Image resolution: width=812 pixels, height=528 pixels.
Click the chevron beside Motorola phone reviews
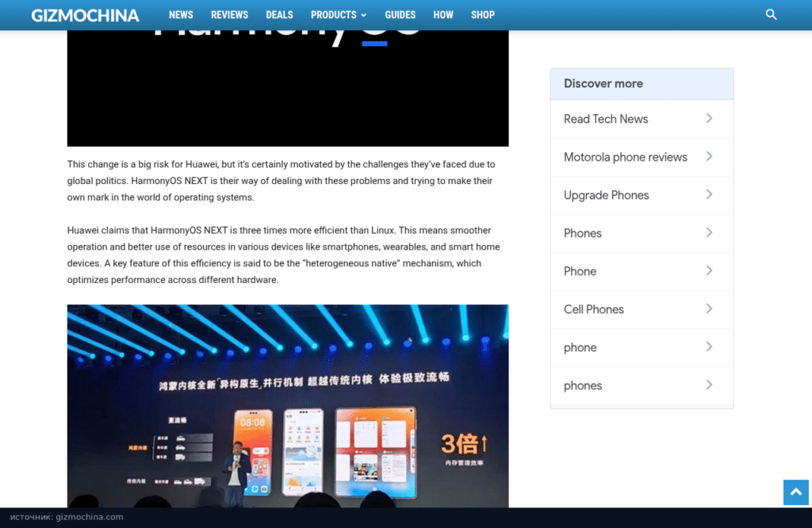tap(710, 156)
